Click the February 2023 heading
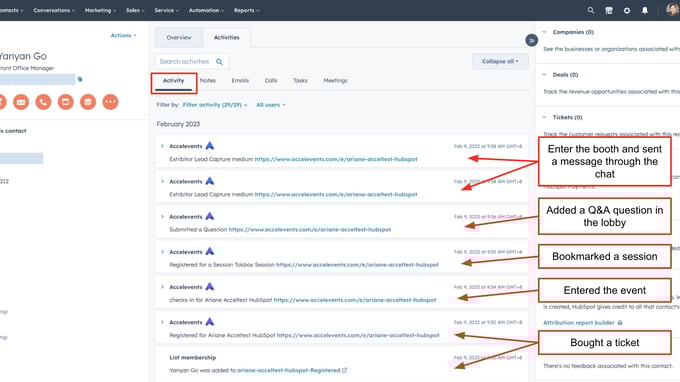This screenshot has height=382, width=680. (x=178, y=124)
